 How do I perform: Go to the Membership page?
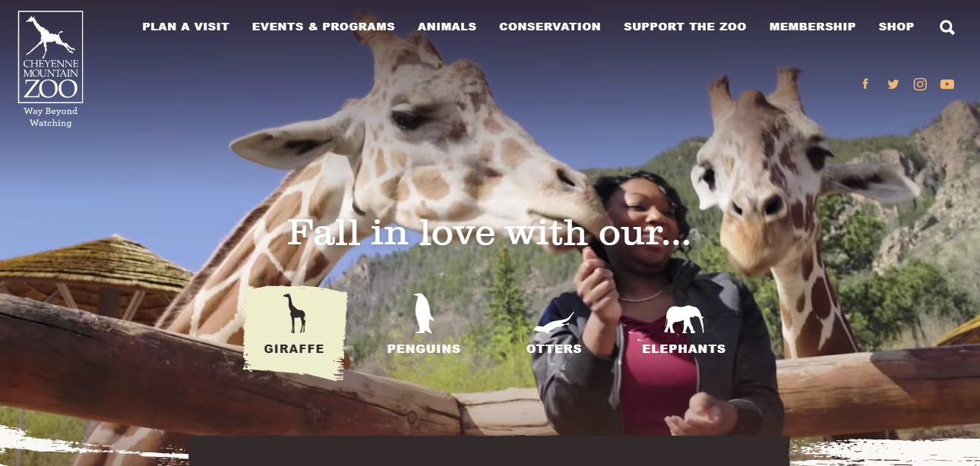pos(812,27)
